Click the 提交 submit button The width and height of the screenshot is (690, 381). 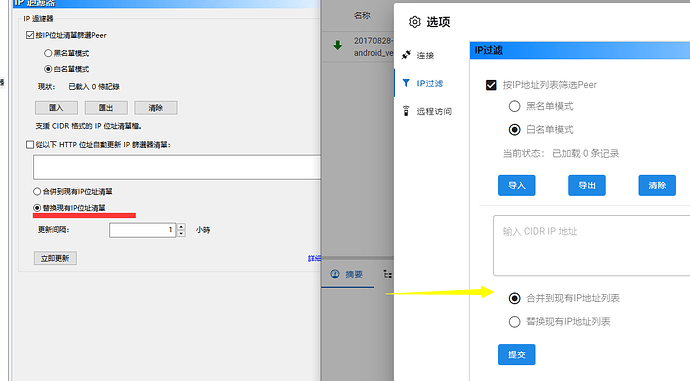pyautogui.click(x=517, y=355)
